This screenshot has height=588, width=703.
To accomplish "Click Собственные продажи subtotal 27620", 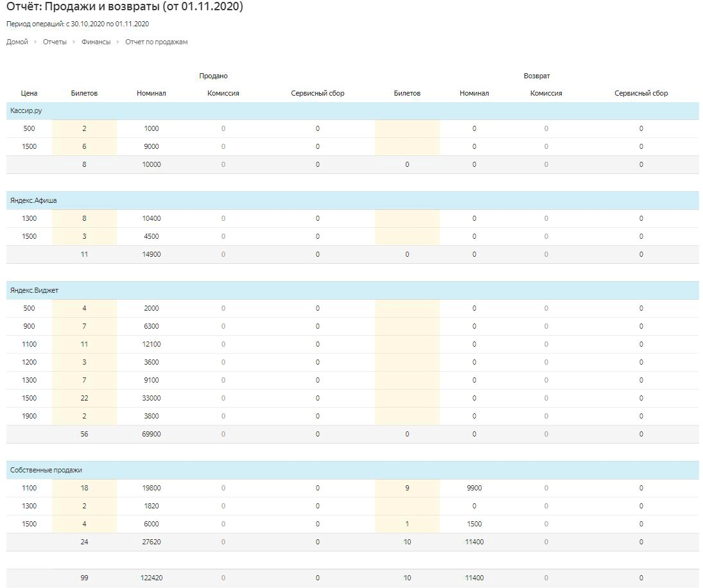I will tap(152, 542).
